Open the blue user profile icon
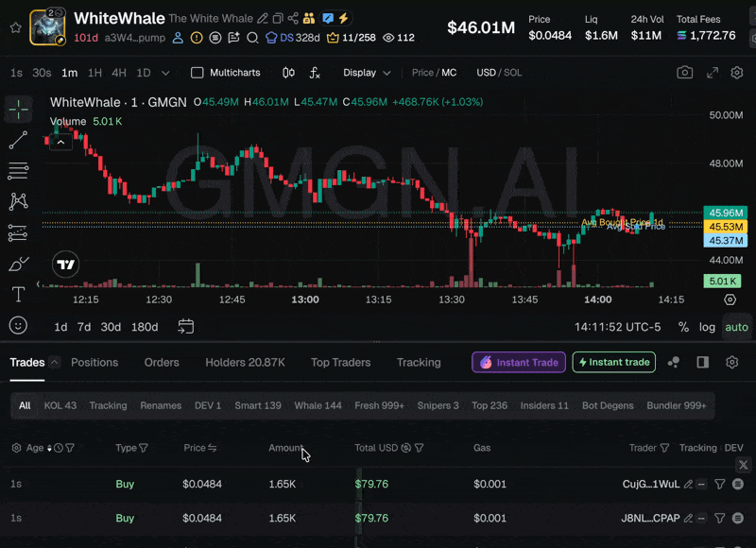This screenshot has height=548, width=756. 178,38
